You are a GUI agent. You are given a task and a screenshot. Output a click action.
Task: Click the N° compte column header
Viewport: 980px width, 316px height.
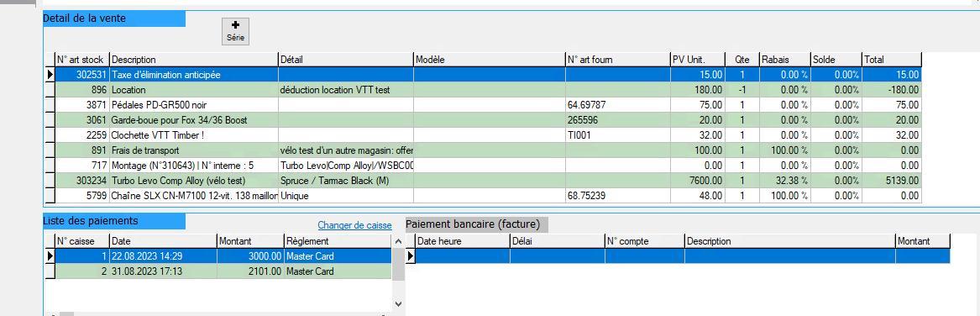tap(644, 241)
